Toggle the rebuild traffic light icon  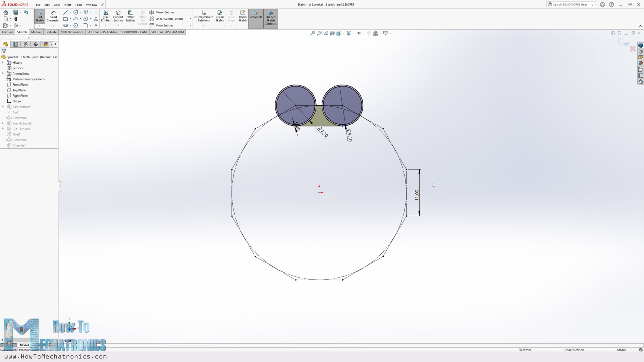16,19
